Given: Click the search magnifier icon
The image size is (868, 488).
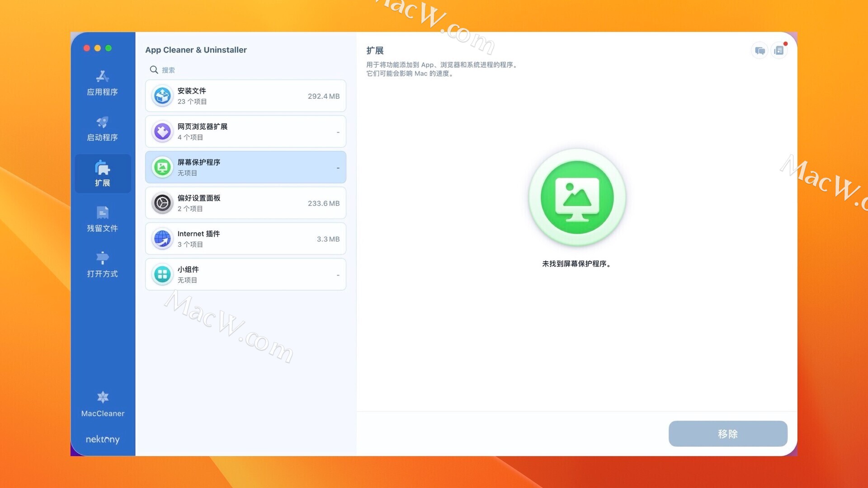Looking at the screenshot, I should tap(154, 70).
